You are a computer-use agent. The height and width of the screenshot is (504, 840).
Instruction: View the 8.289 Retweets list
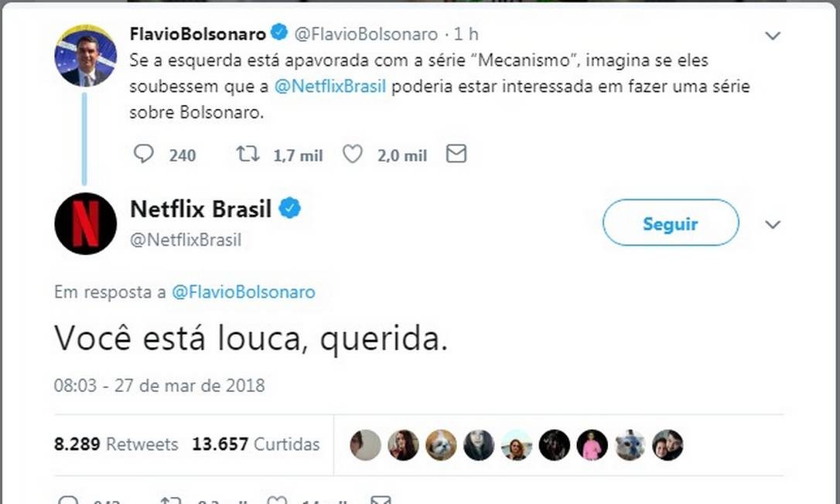(x=116, y=444)
